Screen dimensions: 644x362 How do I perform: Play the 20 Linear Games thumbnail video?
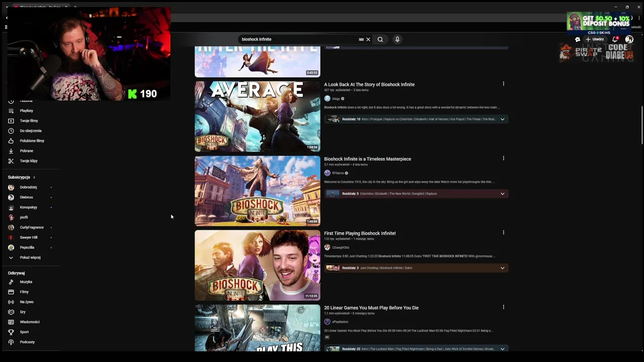(x=257, y=328)
